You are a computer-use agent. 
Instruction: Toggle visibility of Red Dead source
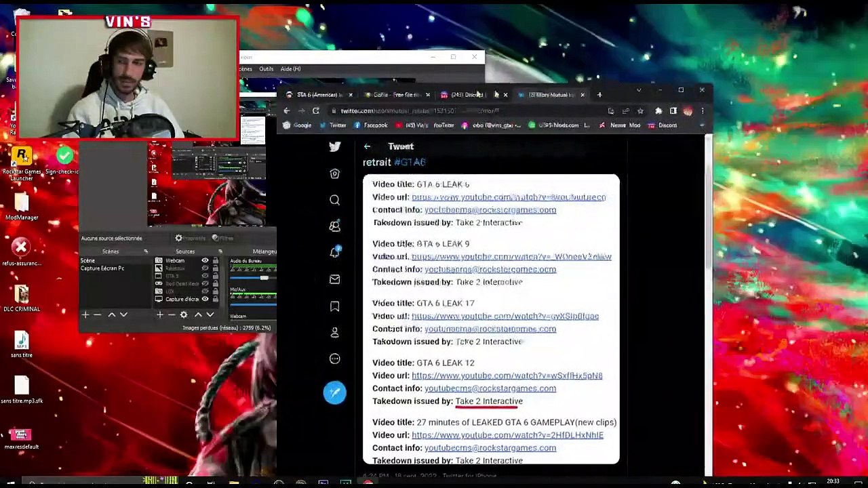[x=205, y=283]
